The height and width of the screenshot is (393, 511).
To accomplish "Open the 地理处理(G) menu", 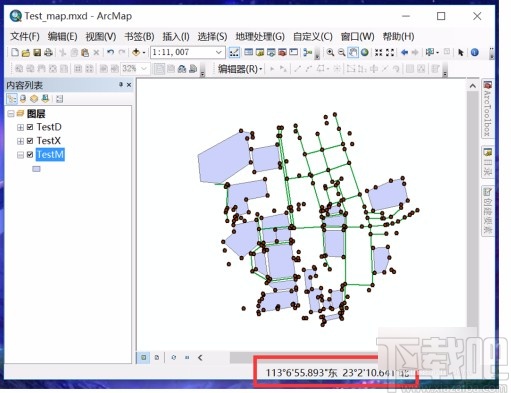I will coord(260,36).
